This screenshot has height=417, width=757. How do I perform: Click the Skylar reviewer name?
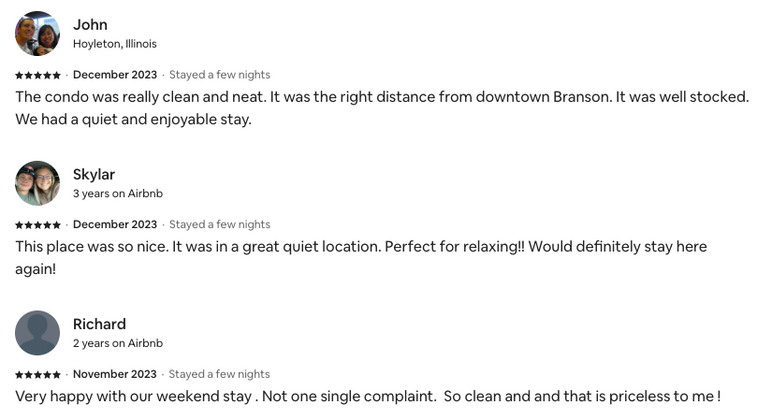coord(94,174)
